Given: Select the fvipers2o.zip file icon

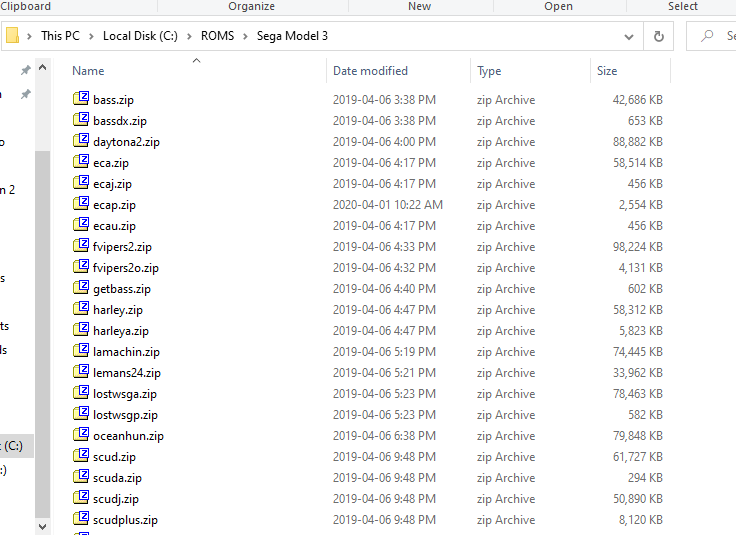Looking at the screenshot, I should pos(81,267).
